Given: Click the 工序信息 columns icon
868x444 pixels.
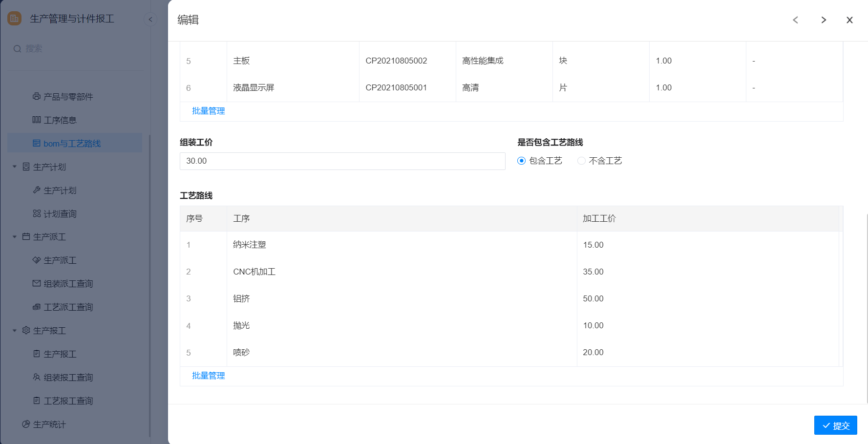Looking at the screenshot, I should [37, 120].
